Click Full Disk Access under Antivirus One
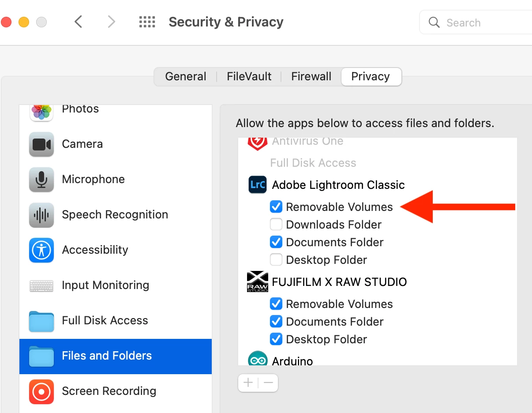The image size is (532, 413). point(313,163)
